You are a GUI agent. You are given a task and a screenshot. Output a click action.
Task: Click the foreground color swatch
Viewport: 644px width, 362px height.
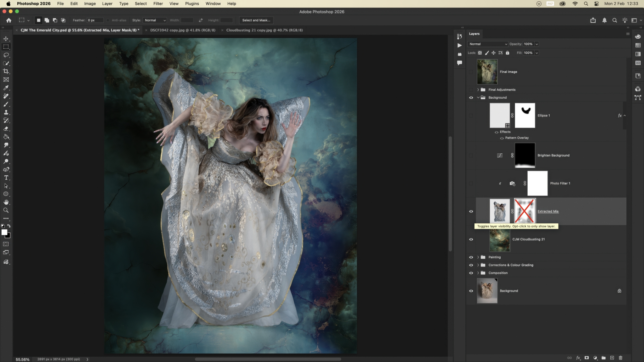[x=4, y=232]
